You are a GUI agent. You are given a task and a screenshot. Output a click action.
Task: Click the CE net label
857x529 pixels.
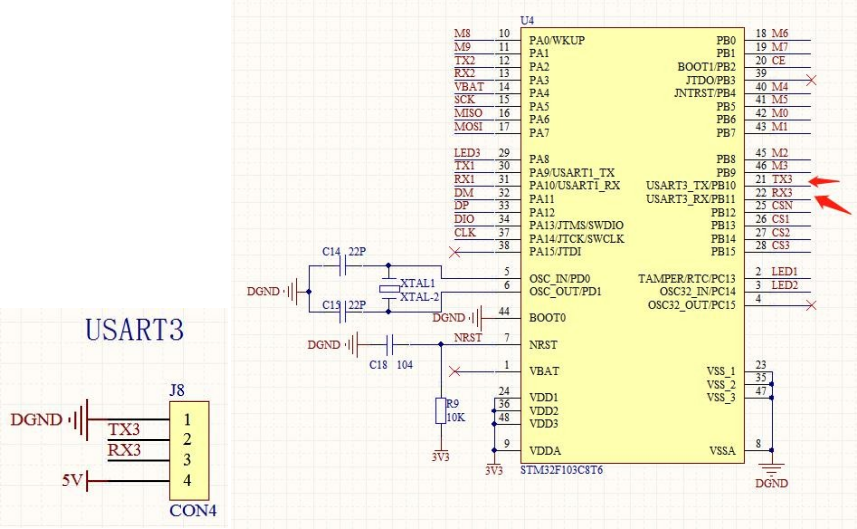778,61
